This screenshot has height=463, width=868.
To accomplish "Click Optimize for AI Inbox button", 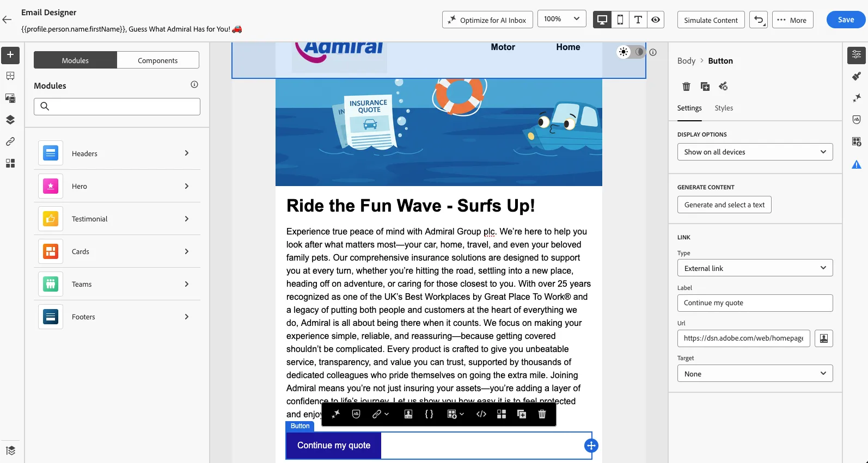I will click(487, 20).
